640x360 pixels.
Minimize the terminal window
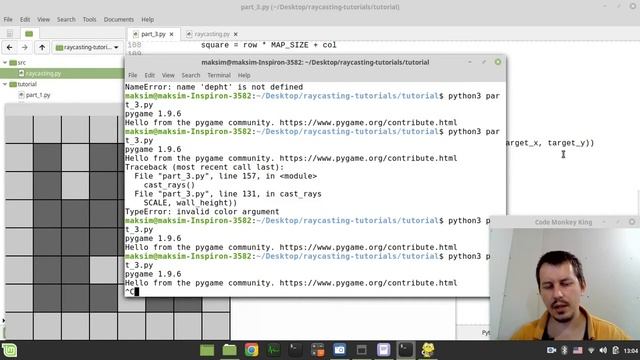coord(470,62)
